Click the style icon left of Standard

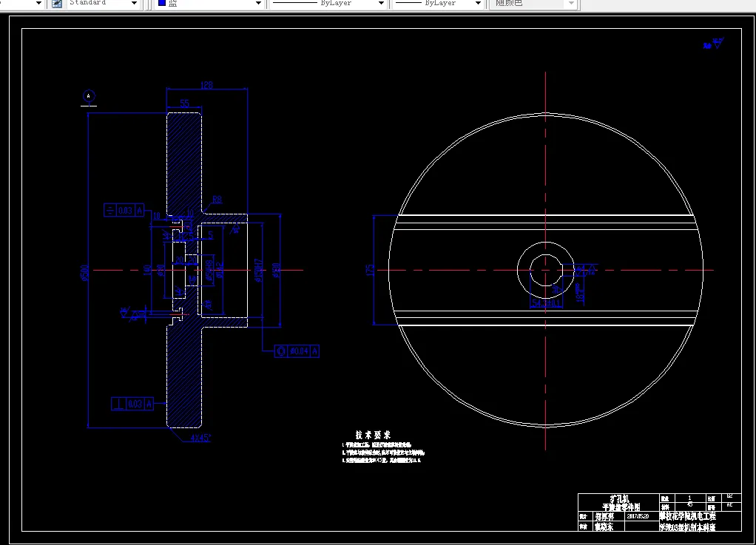(57, 4)
